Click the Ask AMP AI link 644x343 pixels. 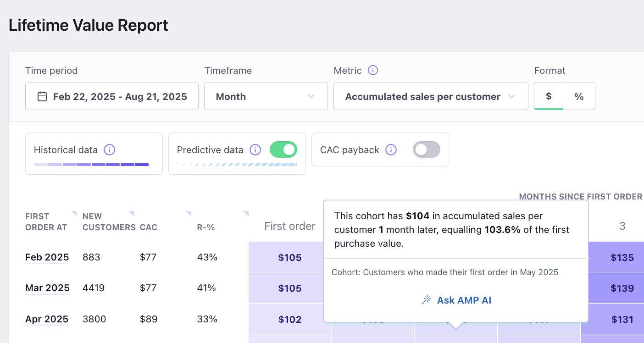pyautogui.click(x=464, y=300)
